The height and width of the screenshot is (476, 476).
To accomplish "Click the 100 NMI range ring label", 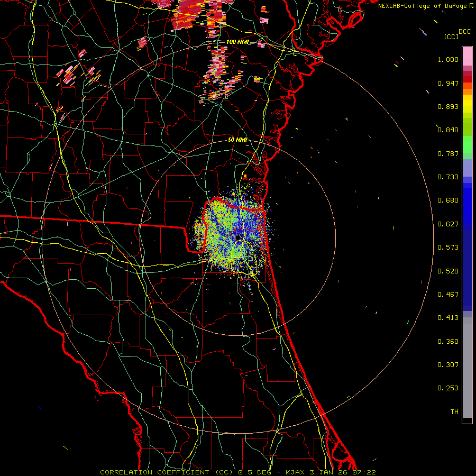I will click(237, 42).
